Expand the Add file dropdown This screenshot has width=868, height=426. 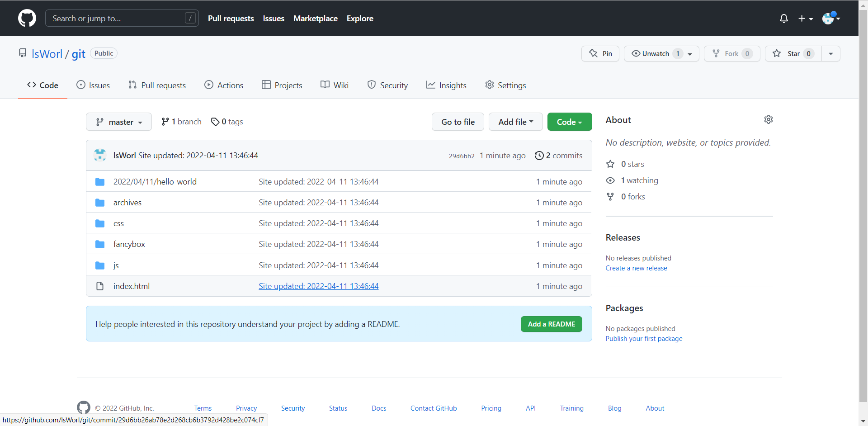click(x=516, y=122)
